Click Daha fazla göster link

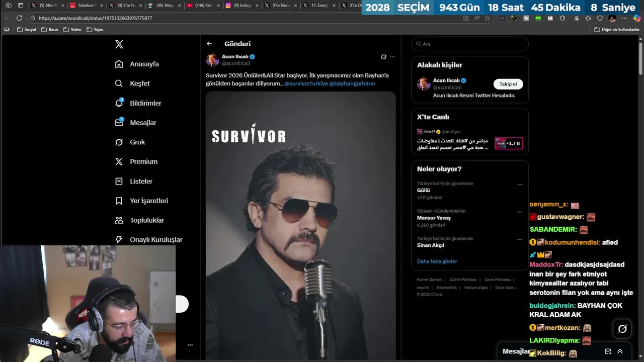(437, 261)
